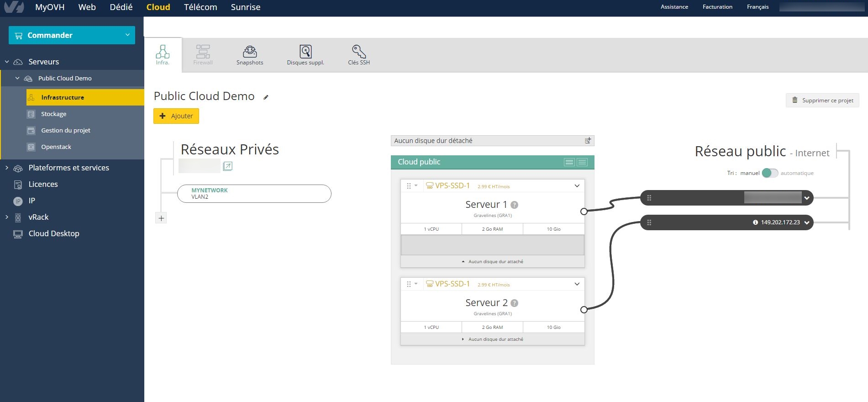
Task: Expand Plateformes et services
Action: click(7, 168)
